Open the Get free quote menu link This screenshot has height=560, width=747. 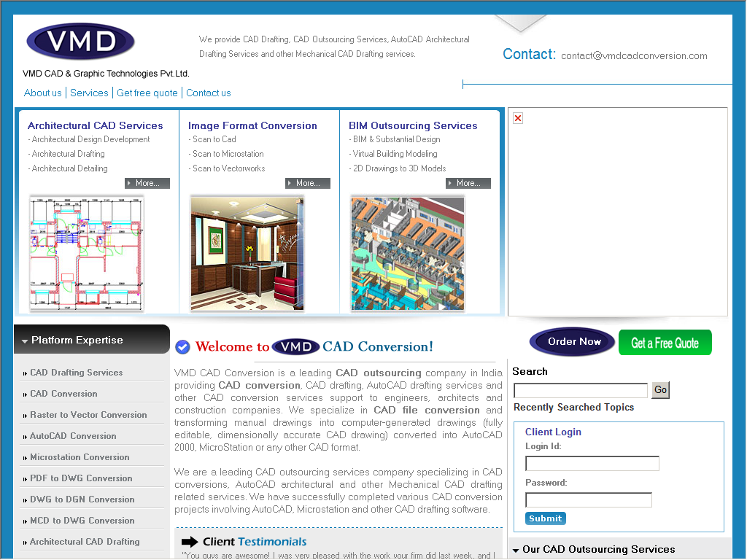(147, 93)
